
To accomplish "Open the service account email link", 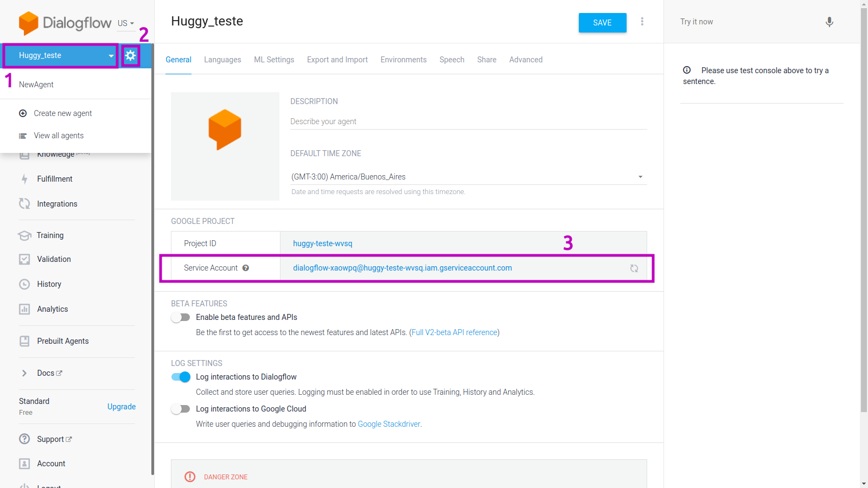I will click(403, 268).
